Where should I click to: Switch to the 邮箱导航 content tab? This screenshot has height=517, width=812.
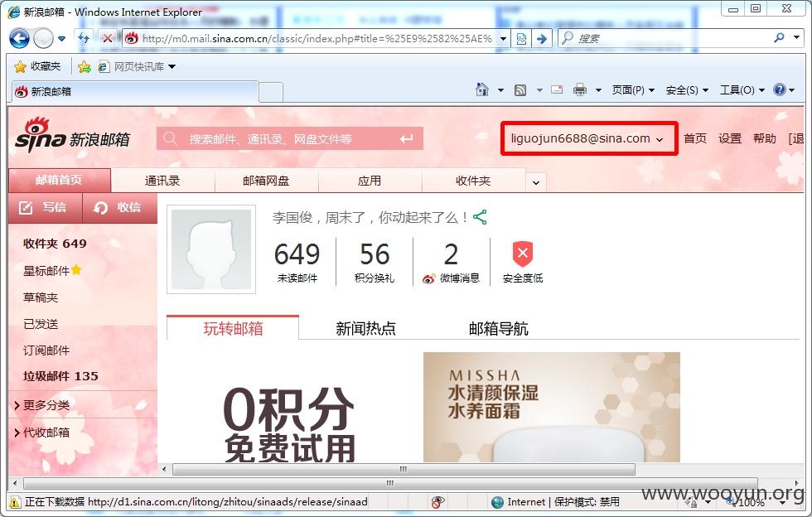click(498, 328)
